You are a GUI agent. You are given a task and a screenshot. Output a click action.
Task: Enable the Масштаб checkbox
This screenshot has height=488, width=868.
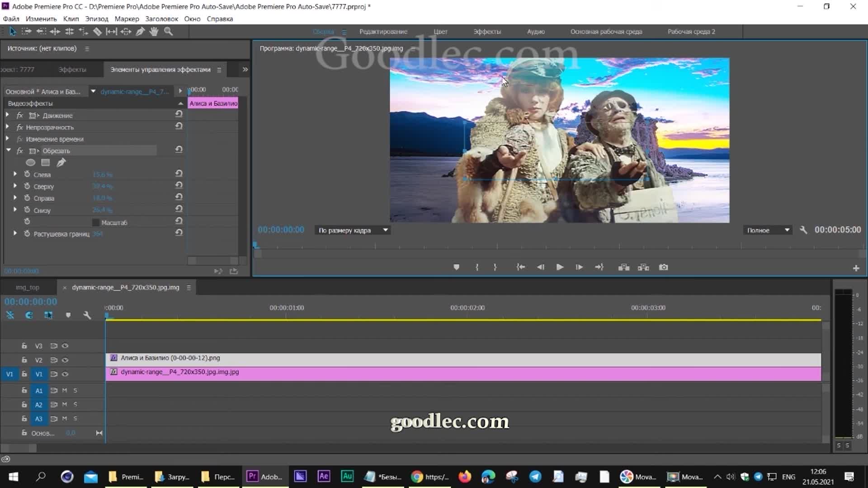click(x=95, y=223)
